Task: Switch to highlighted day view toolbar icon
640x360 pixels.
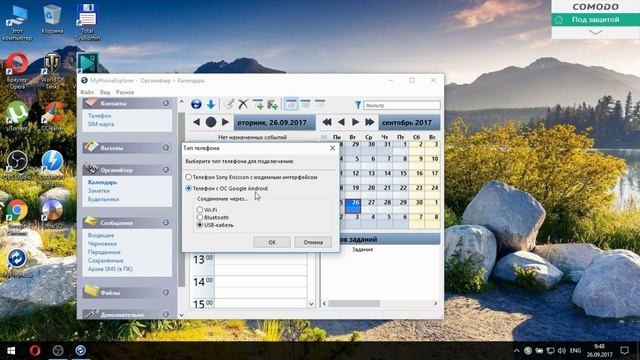Action: pyautogui.click(x=291, y=104)
